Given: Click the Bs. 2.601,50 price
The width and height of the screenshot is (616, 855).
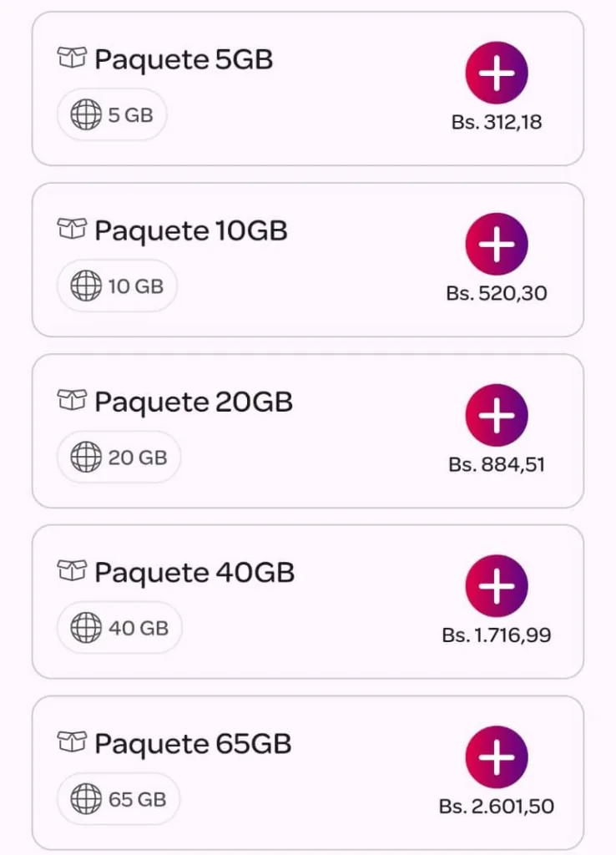Looking at the screenshot, I should coord(497,807).
